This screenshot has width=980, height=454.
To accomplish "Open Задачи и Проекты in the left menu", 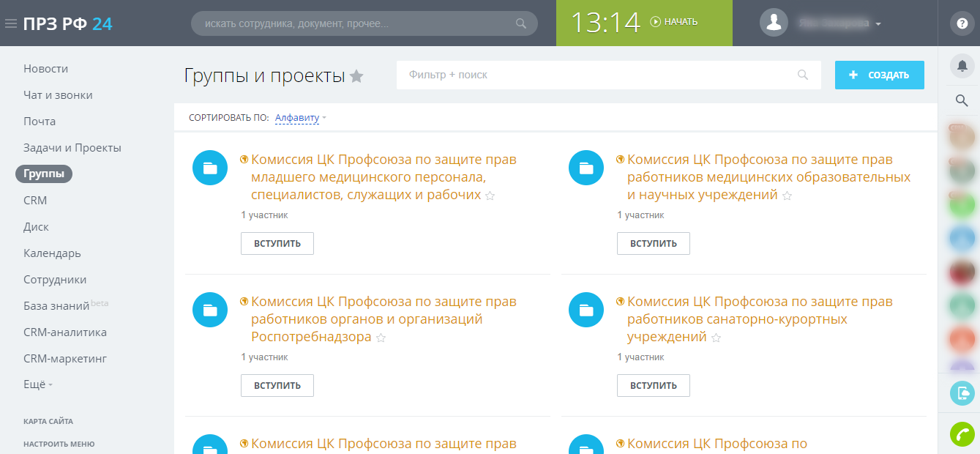I will tap(72, 148).
